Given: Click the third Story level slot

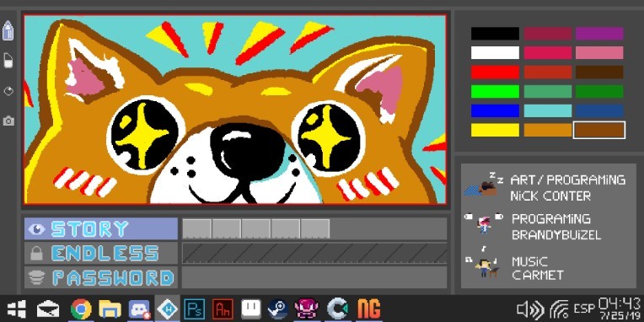Looking at the screenshot, I should [256, 228].
